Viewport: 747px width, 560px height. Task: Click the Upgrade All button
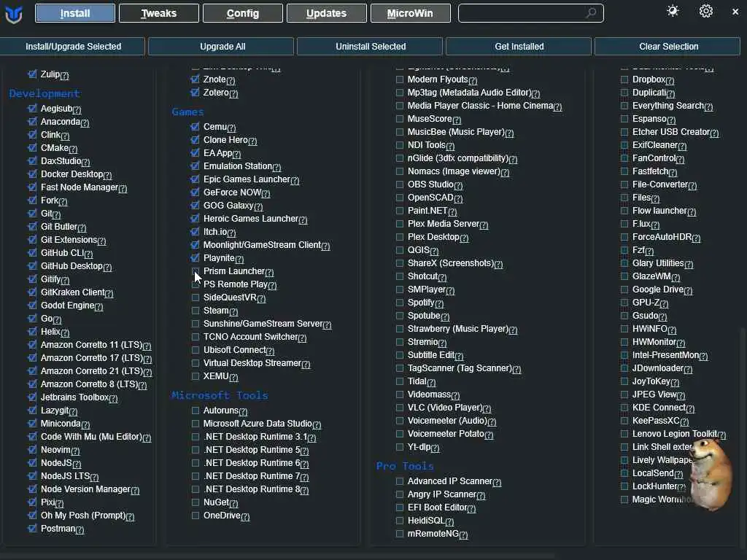coord(221,47)
